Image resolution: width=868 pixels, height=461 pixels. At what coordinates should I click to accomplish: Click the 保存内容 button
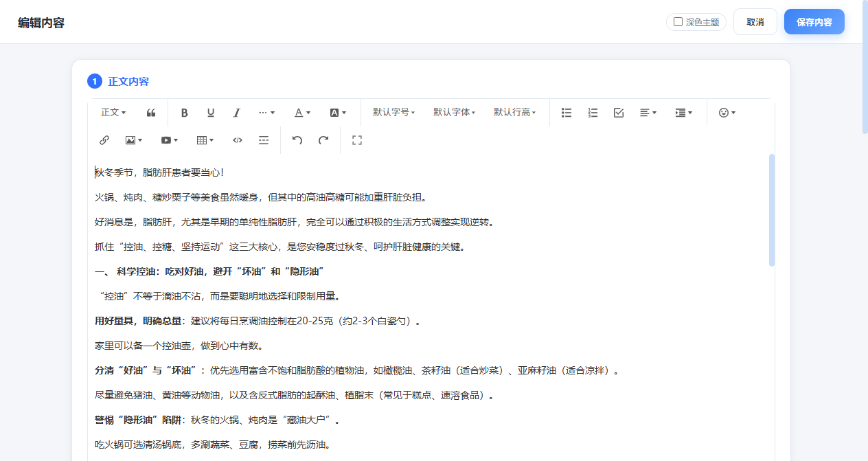[x=814, y=22]
